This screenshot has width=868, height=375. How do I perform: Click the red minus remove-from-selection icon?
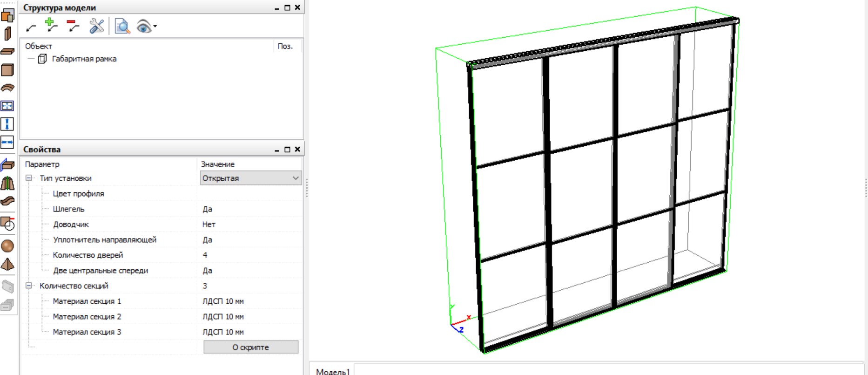(73, 26)
